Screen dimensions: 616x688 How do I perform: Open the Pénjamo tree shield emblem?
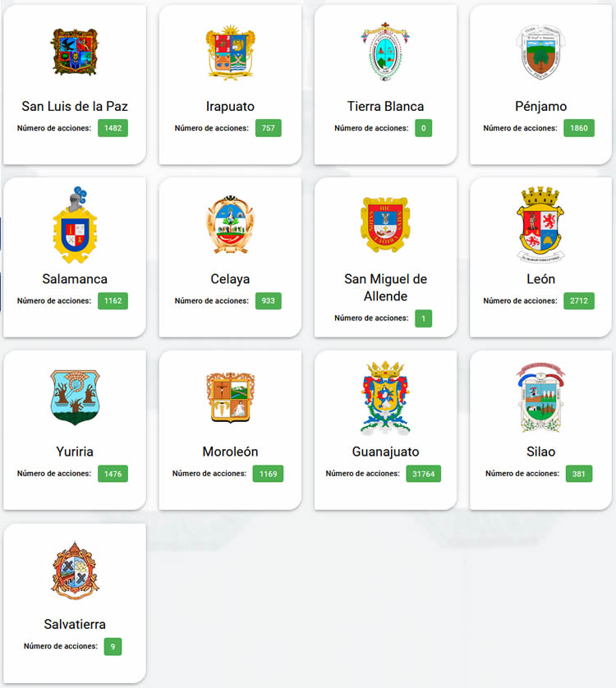540,52
